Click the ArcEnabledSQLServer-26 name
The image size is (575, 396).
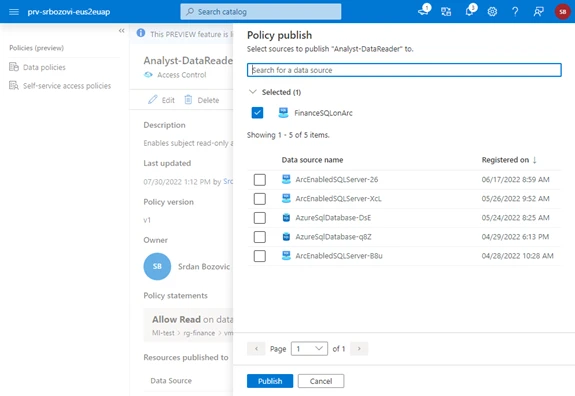(x=337, y=179)
